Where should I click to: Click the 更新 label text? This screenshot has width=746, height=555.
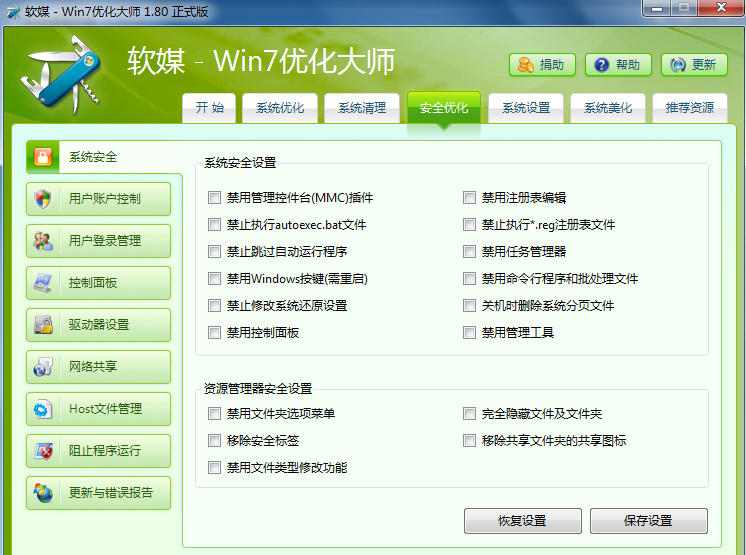(x=704, y=65)
